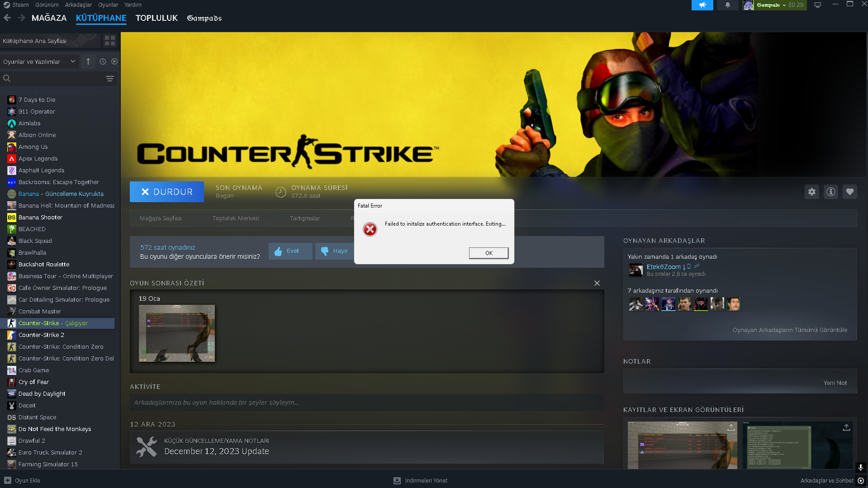
Task: Click the DURDUR stop button
Action: [x=167, y=192]
